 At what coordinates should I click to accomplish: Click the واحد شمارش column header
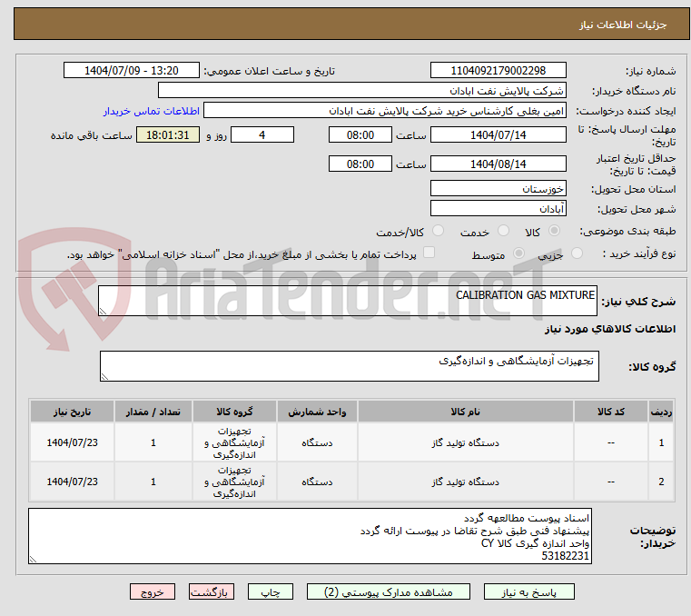(x=317, y=412)
